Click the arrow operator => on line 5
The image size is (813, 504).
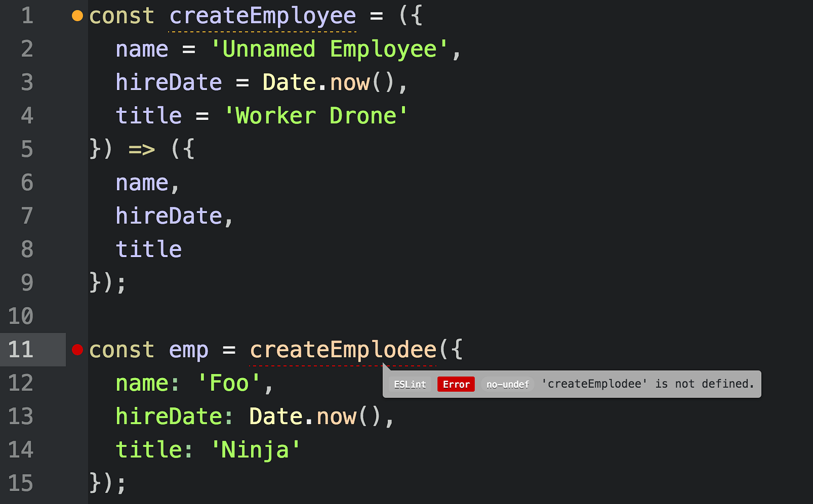coord(141,149)
